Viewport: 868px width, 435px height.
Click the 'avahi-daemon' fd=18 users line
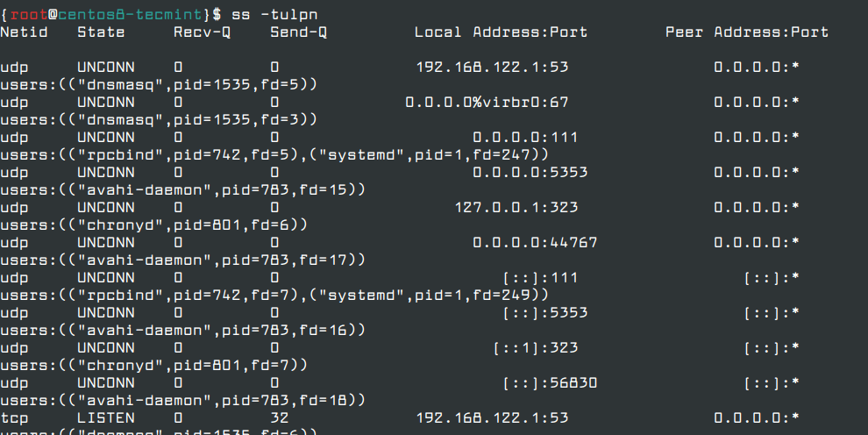pyautogui.click(x=182, y=401)
